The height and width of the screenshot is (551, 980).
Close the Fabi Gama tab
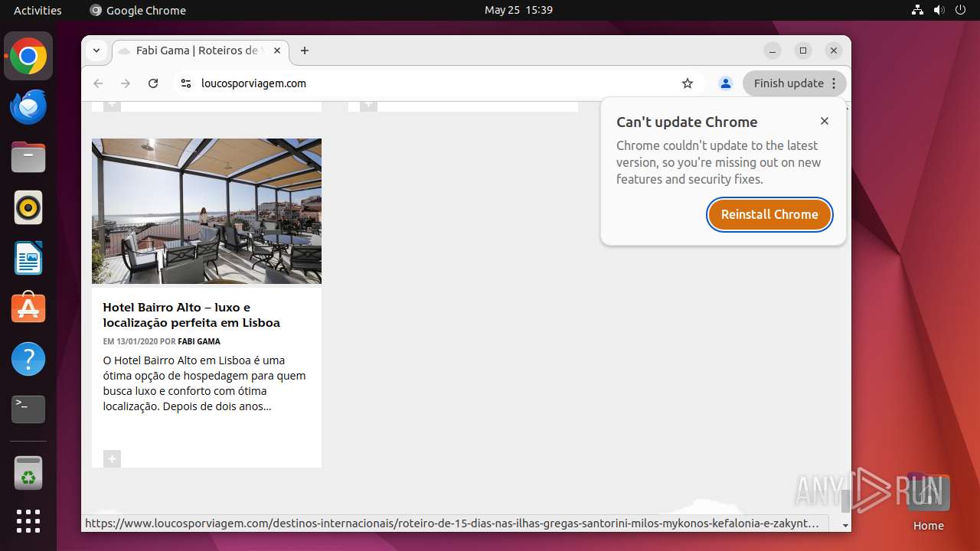[x=277, y=51]
